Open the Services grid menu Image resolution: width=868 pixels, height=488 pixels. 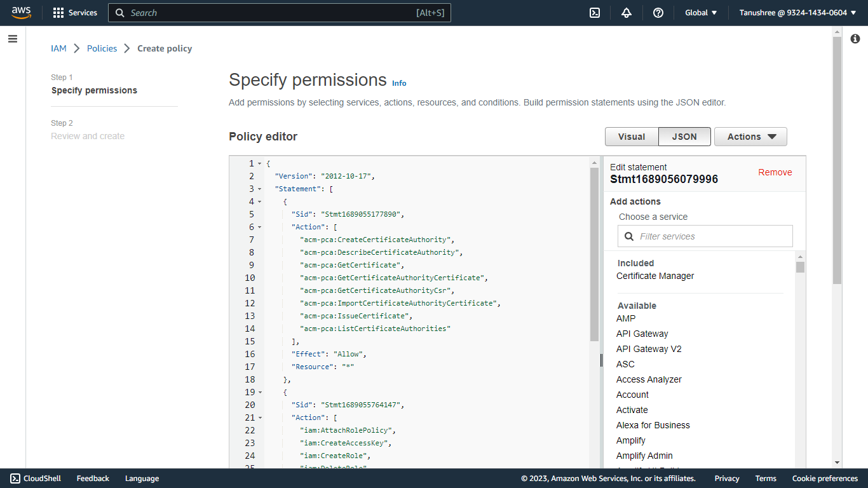tap(75, 13)
